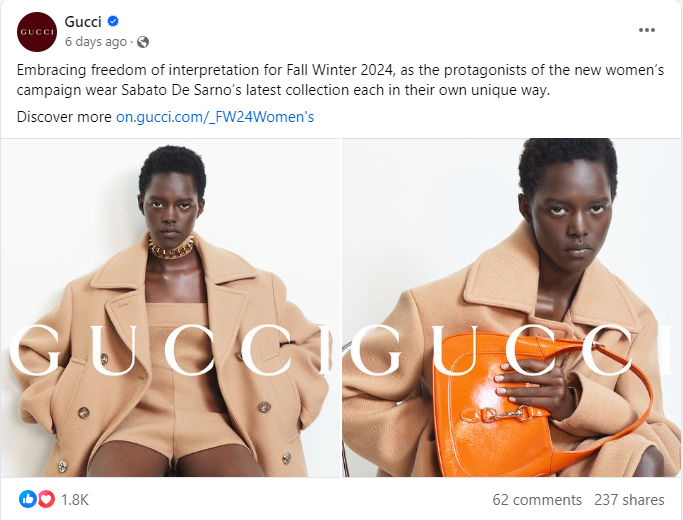683x520 pixels.
Task: Click the 'Discover more' caption text
Action: pyautogui.click(x=64, y=117)
